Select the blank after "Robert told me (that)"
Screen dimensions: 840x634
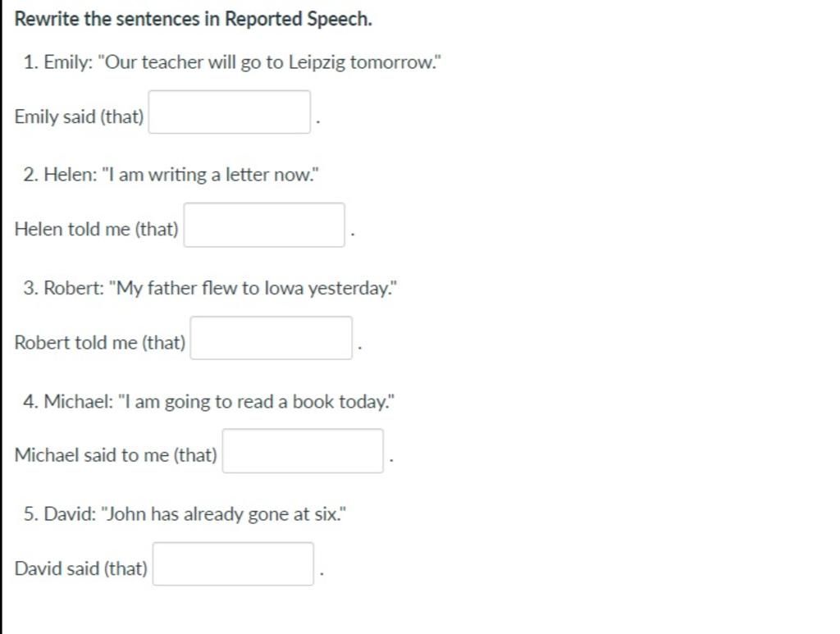(x=271, y=338)
